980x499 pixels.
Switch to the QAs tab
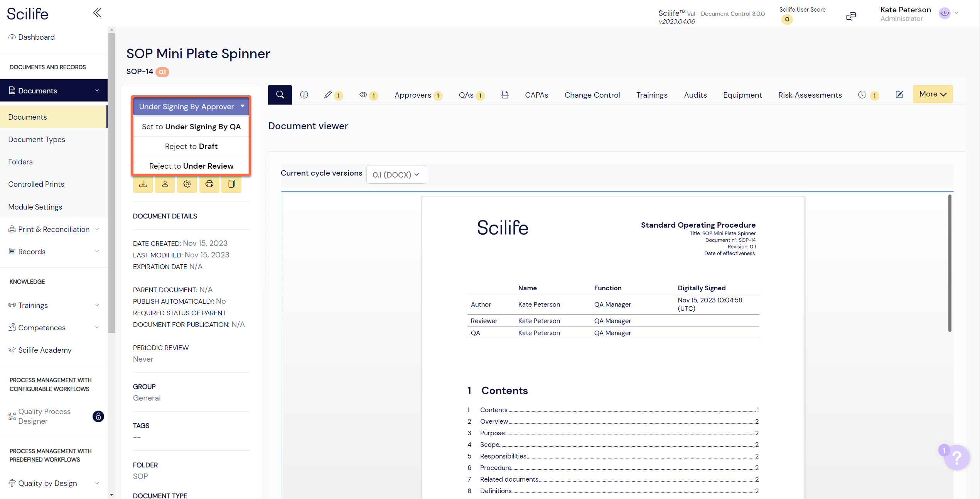pyautogui.click(x=472, y=95)
